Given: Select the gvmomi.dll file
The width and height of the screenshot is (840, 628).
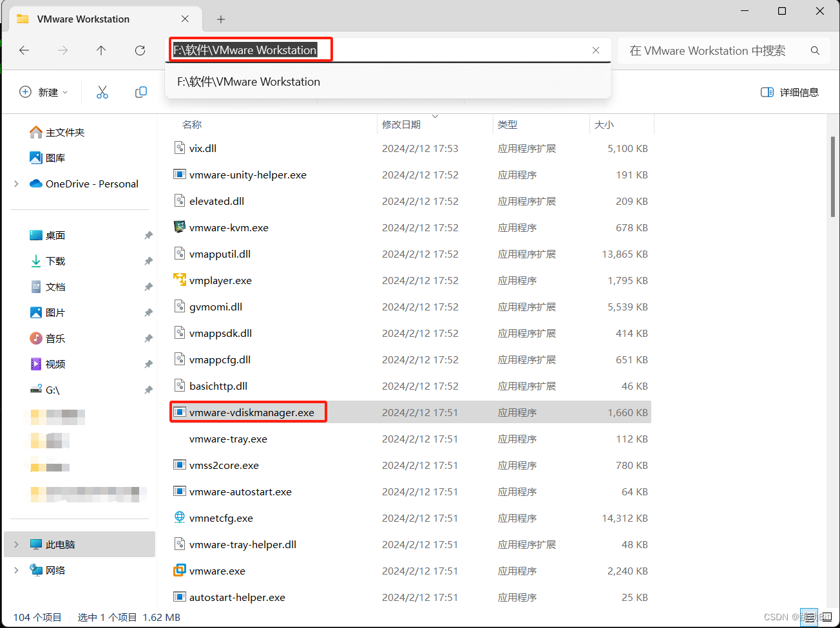Looking at the screenshot, I should point(215,307).
